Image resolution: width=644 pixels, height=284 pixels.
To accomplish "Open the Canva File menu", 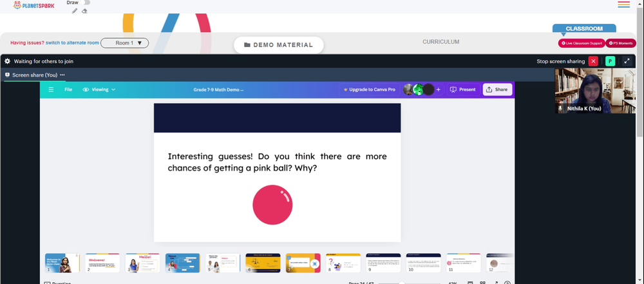I will 68,90.
